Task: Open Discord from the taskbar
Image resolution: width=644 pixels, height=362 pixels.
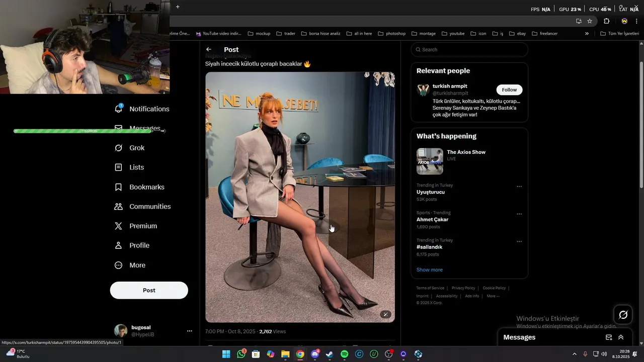Action: [315, 354]
